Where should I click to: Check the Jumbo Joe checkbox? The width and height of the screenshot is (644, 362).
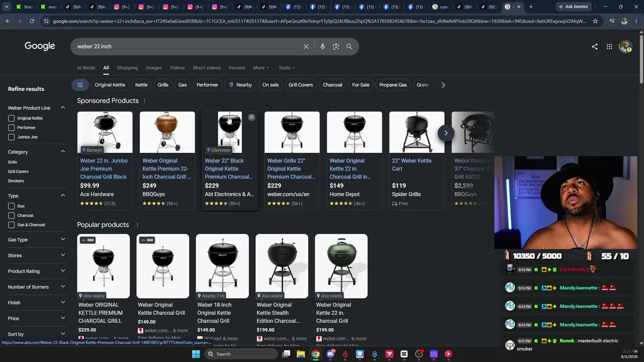point(12,137)
